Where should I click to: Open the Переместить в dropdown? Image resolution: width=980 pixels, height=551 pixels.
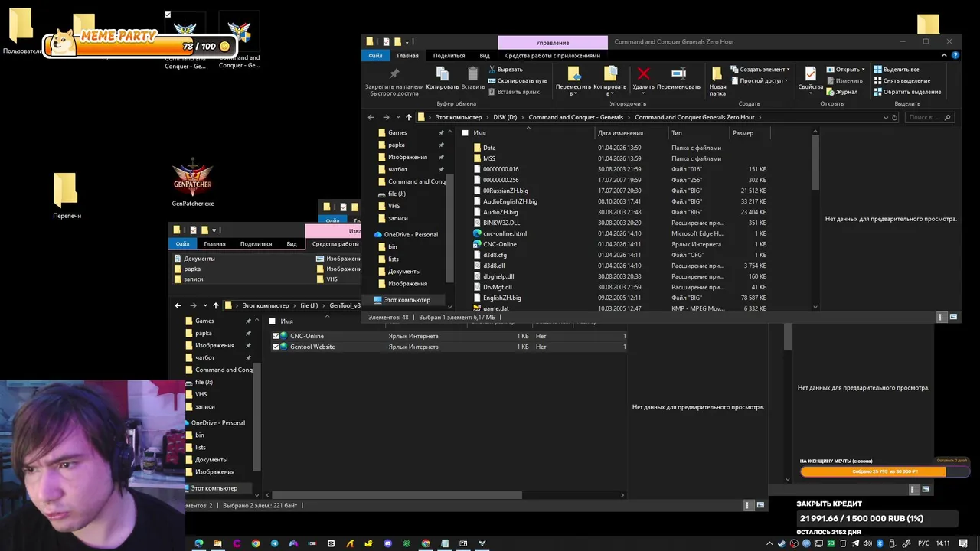pos(573,93)
